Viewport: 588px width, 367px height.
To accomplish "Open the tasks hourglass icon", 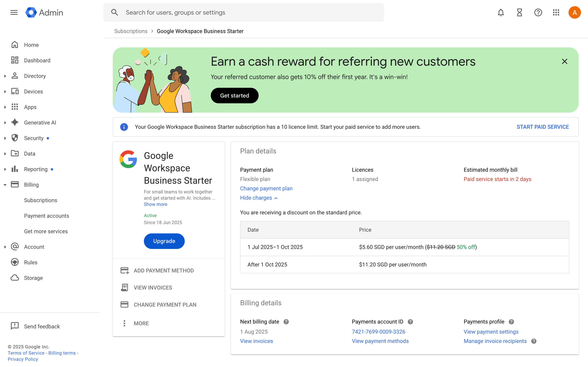I will 519,12.
